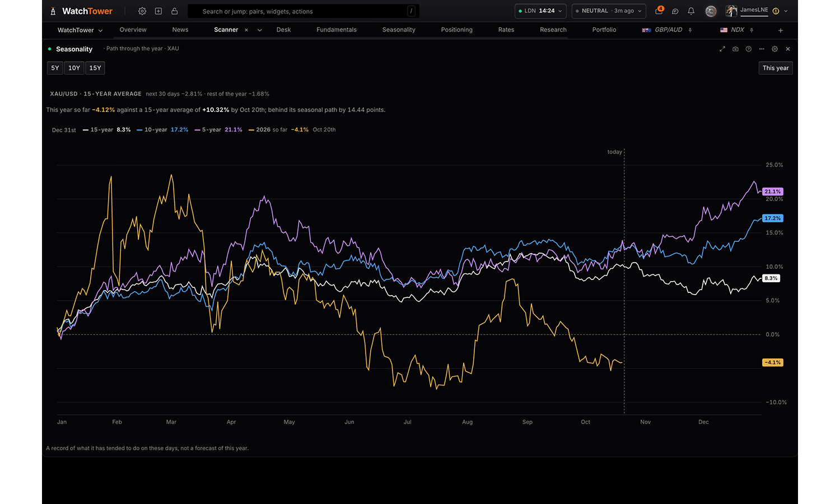This screenshot has height=504, width=840.
Task: Open the News tab
Action: point(180,30)
